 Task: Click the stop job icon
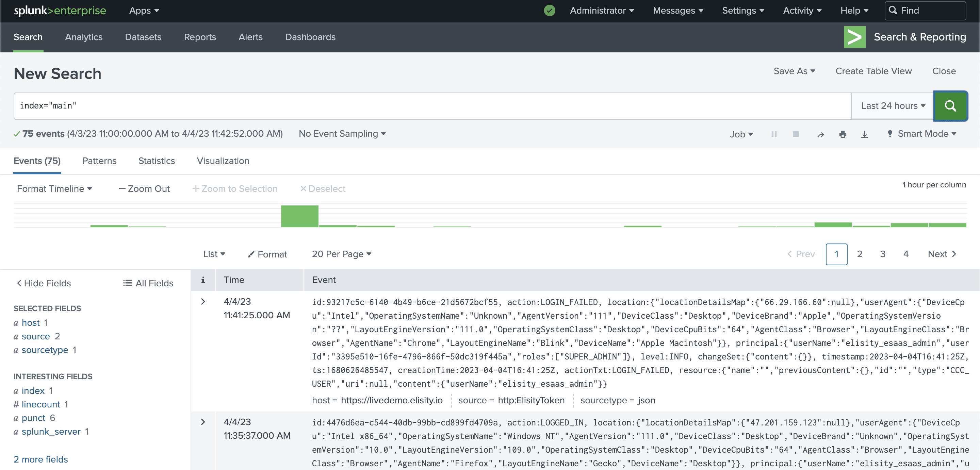point(796,134)
